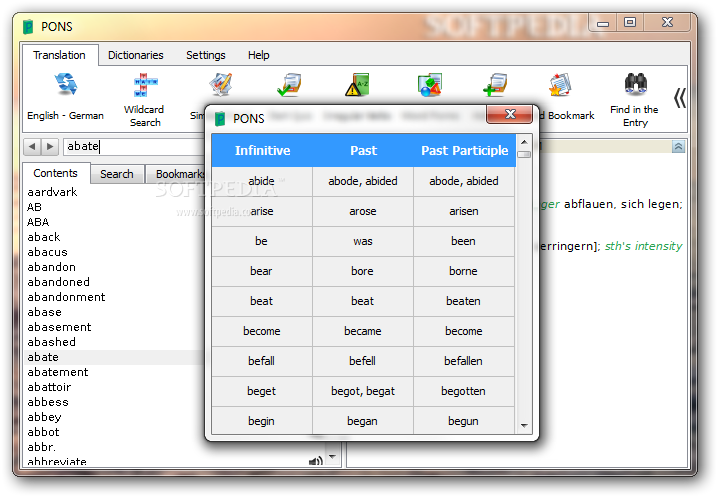This screenshot has width=718, height=497.
Task: Click the PONS icon in the verb table popup title
Action: pos(220,119)
